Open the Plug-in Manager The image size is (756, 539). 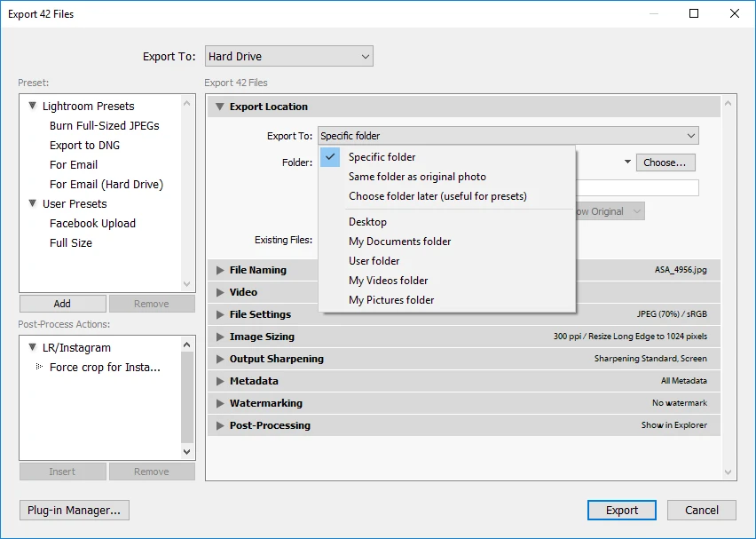click(75, 510)
